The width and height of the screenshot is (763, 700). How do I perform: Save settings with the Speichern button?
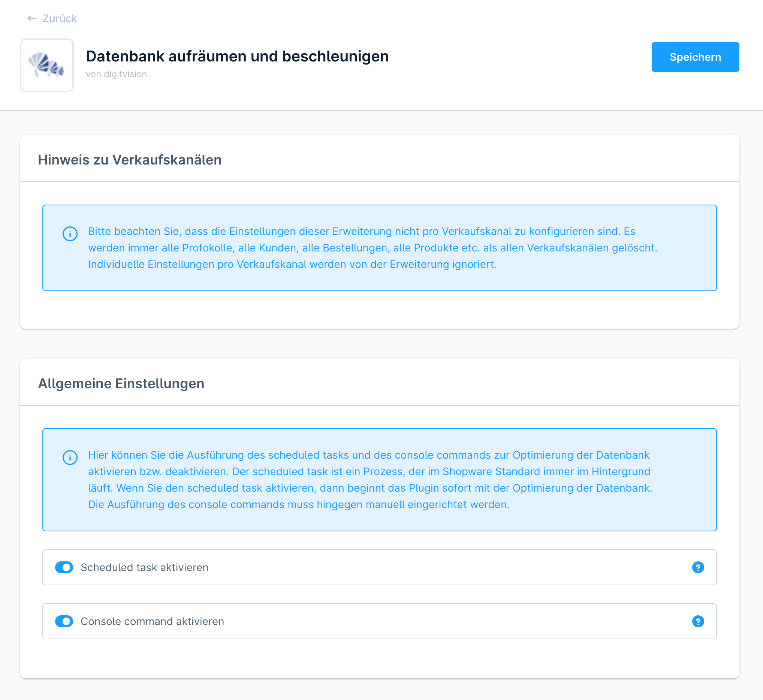coord(695,57)
